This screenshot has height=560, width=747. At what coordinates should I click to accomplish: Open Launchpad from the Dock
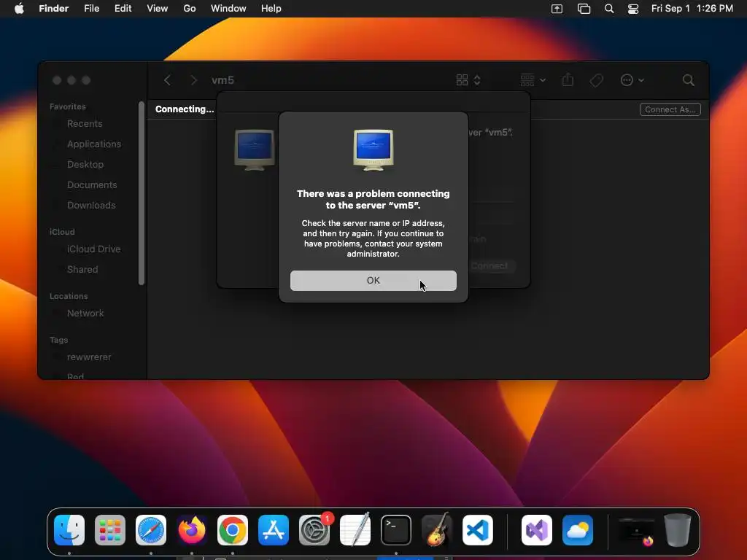pyautogui.click(x=110, y=530)
